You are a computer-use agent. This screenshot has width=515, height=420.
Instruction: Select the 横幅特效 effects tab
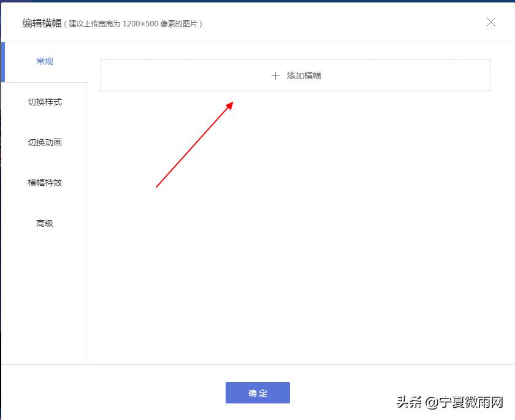point(44,183)
